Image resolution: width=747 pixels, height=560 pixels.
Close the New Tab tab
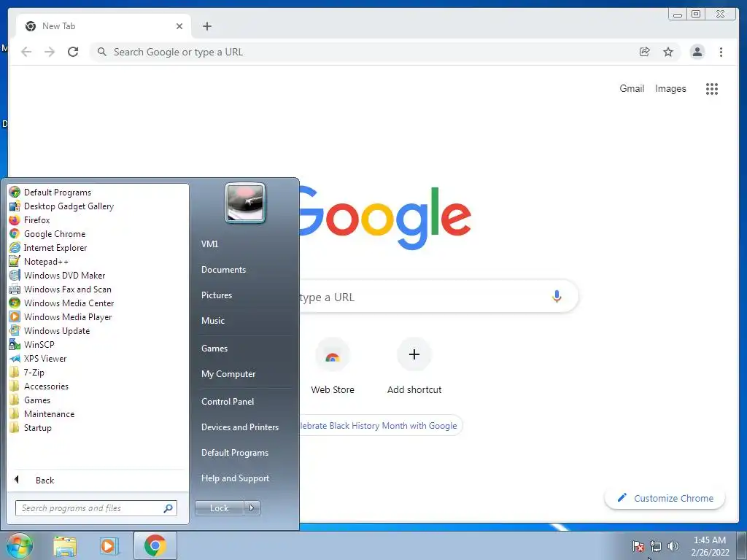coord(179,26)
